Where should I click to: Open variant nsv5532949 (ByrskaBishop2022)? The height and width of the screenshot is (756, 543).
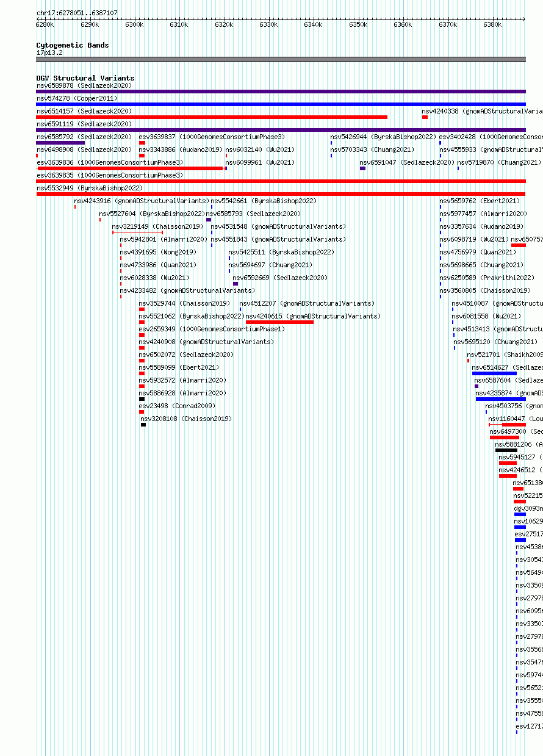90,188
